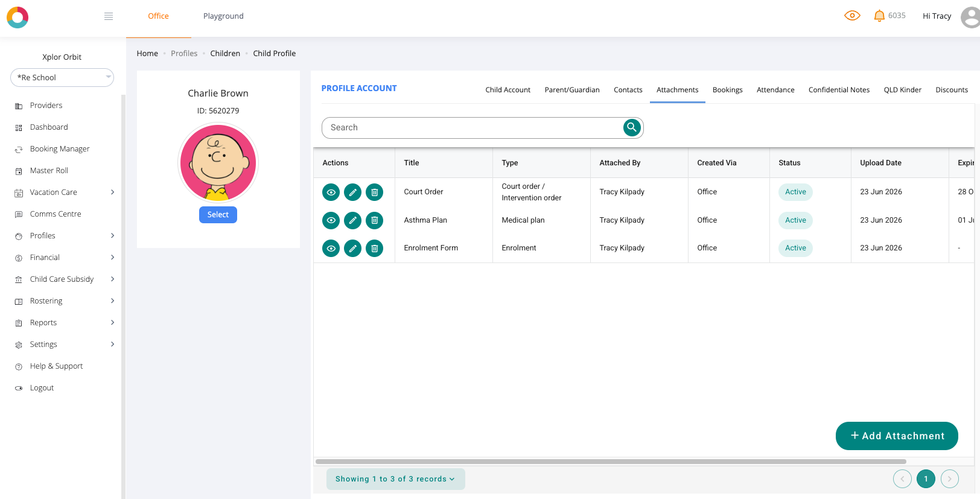Open the Child Account tab

click(x=508, y=90)
